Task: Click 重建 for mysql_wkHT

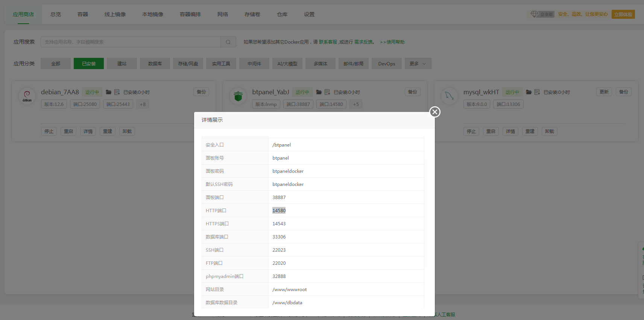Action: pos(530,131)
